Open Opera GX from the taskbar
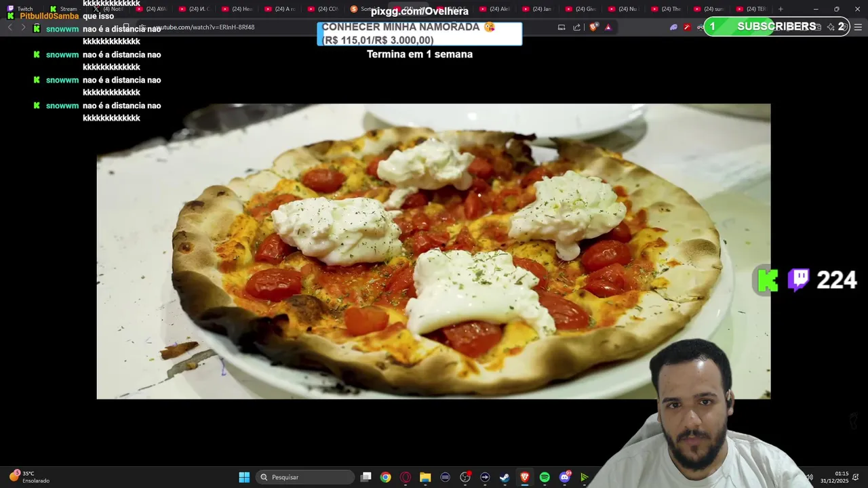Screen dimensions: 868x488 click(x=406, y=477)
